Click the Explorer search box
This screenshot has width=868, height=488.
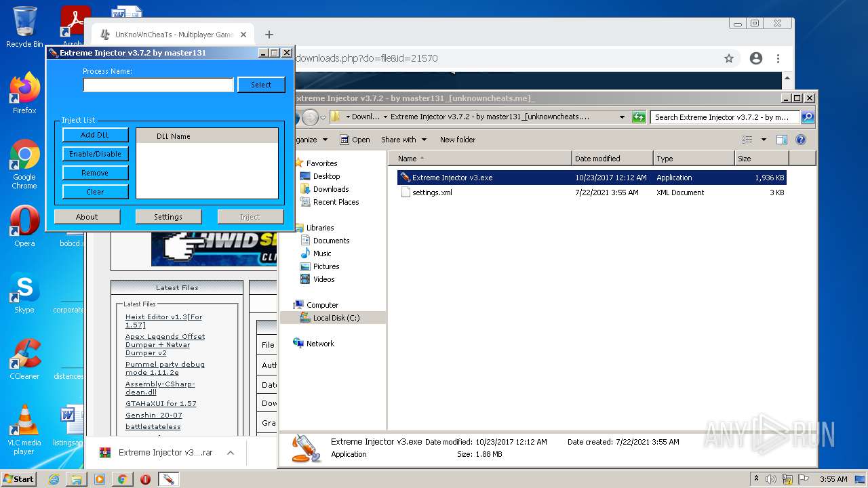(x=725, y=117)
